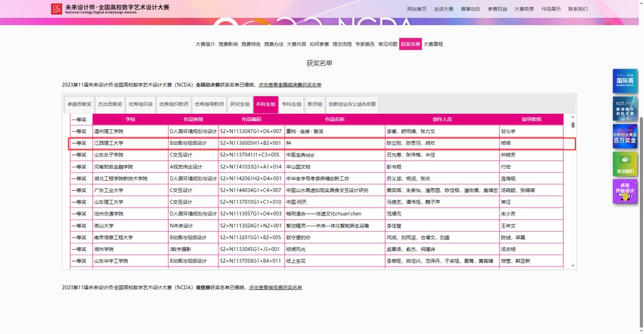This screenshot has width=644, height=334.
Task: Switch to 创新创业&公益&命题 tab
Action: tap(352, 104)
